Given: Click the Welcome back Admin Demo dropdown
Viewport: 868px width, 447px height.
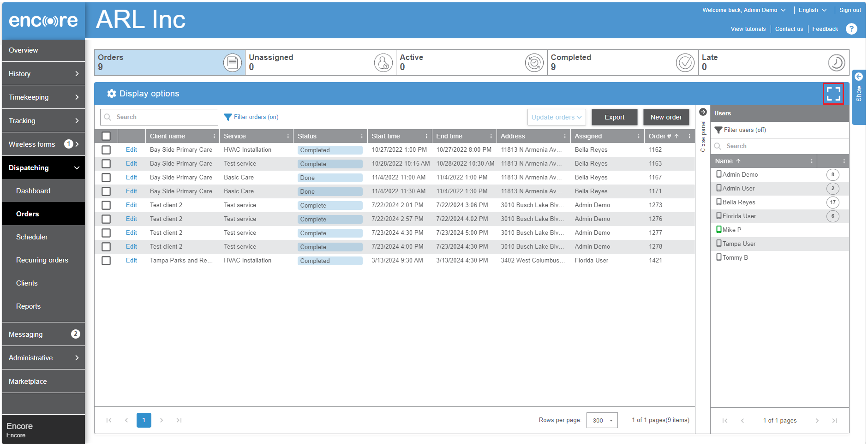Looking at the screenshot, I should [x=744, y=10].
